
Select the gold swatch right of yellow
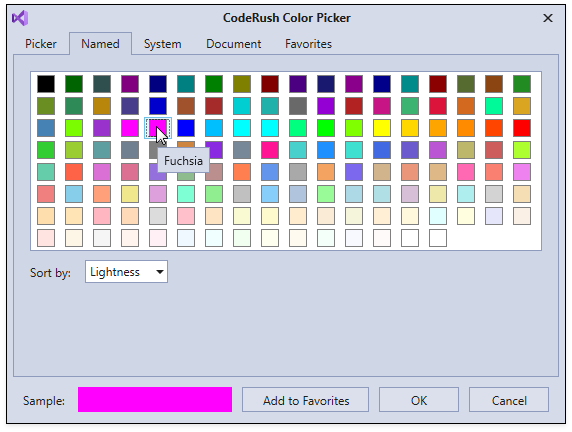click(x=410, y=128)
